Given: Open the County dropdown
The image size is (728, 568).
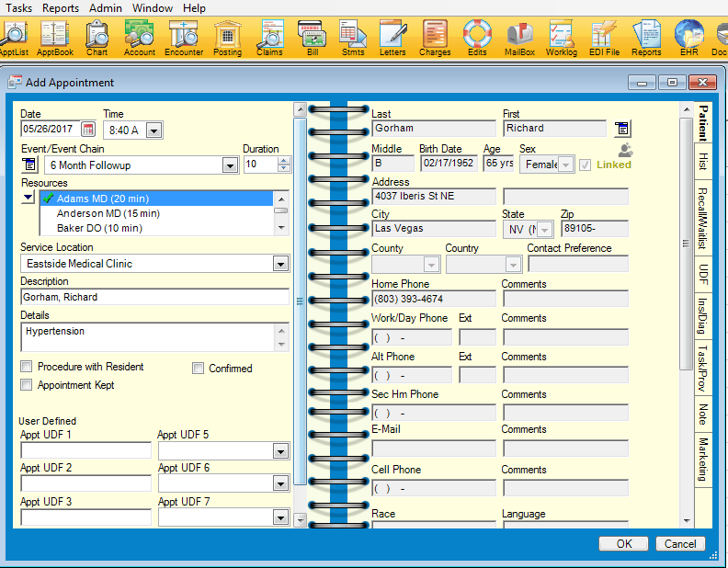Looking at the screenshot, I should [431, 265].
